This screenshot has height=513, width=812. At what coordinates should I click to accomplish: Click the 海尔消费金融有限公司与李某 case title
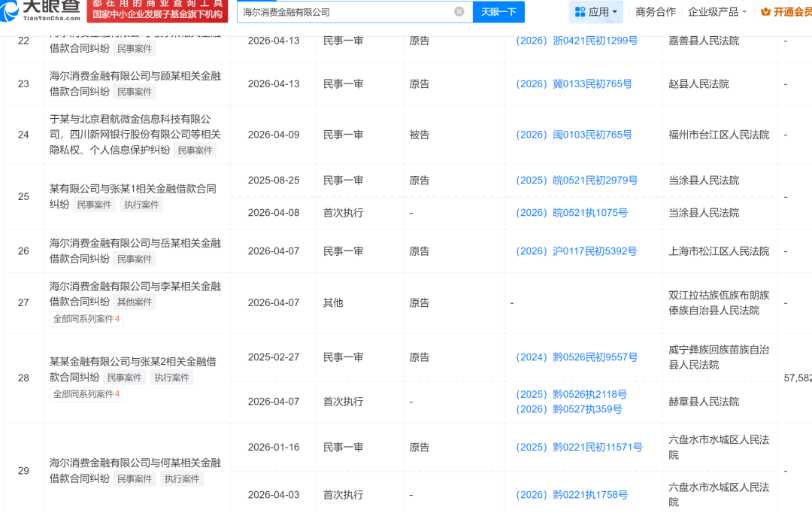(x=135, y=294)
